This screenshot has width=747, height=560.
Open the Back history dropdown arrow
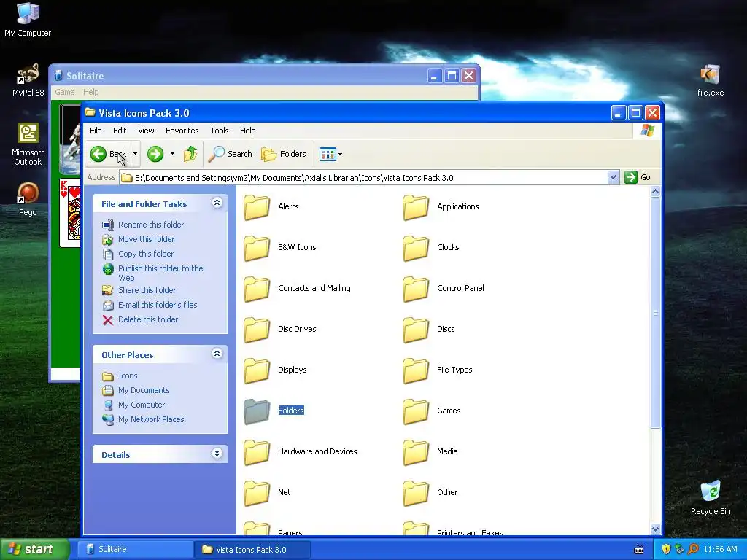point(135,154)
